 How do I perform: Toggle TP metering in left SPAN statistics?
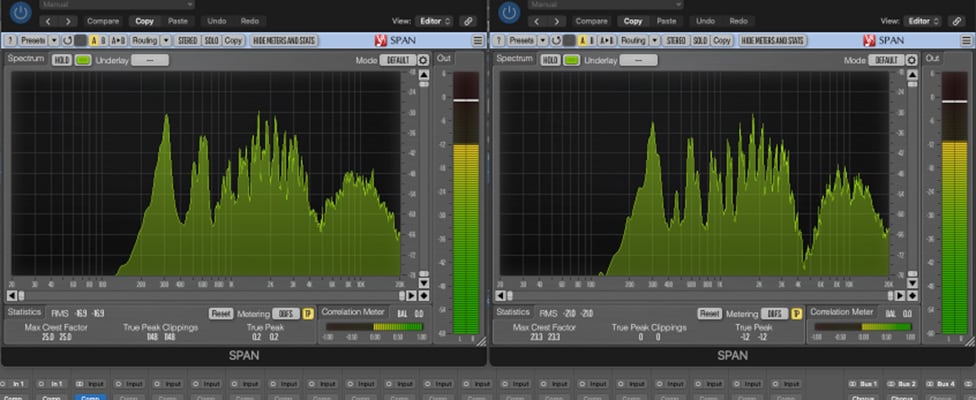click(307, 314)
